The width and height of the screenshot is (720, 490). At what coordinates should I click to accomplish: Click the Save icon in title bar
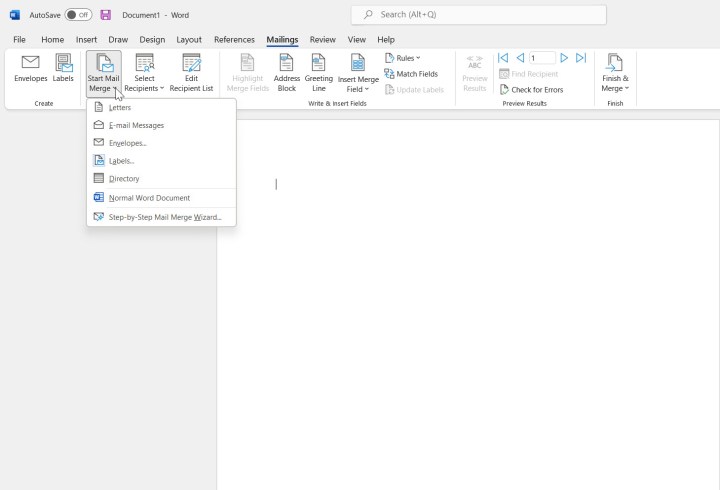tap(106, 15)
